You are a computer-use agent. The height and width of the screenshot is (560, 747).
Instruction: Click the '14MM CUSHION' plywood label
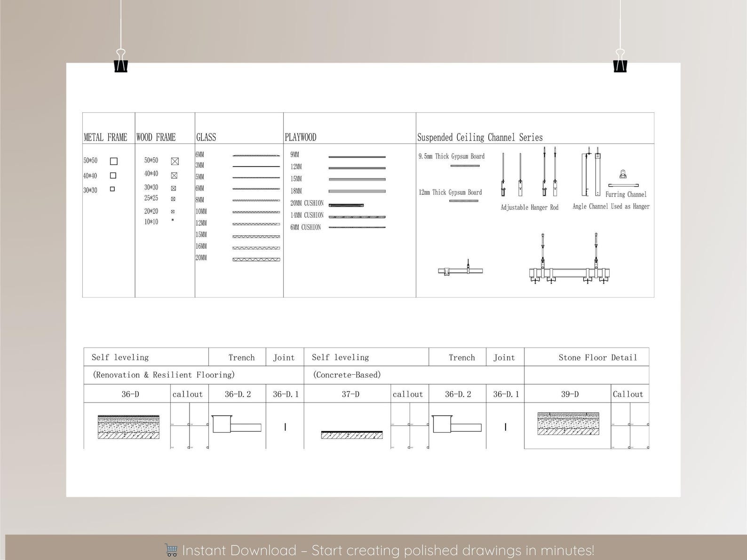click(x=307, y=215)
